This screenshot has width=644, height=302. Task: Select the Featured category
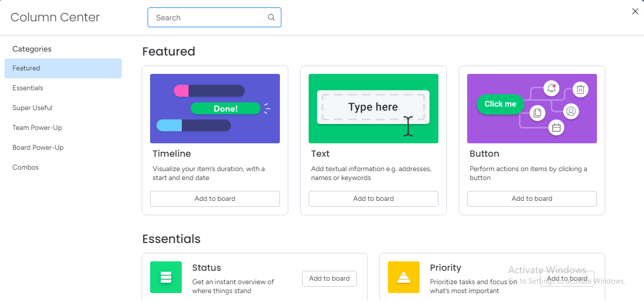click(63, 68)
